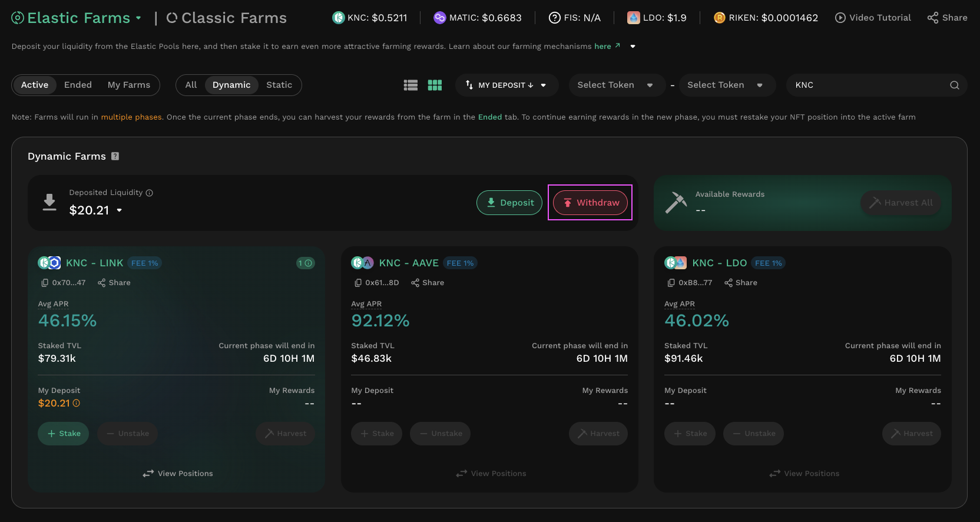Show All farm types

(x=191, y=85)
